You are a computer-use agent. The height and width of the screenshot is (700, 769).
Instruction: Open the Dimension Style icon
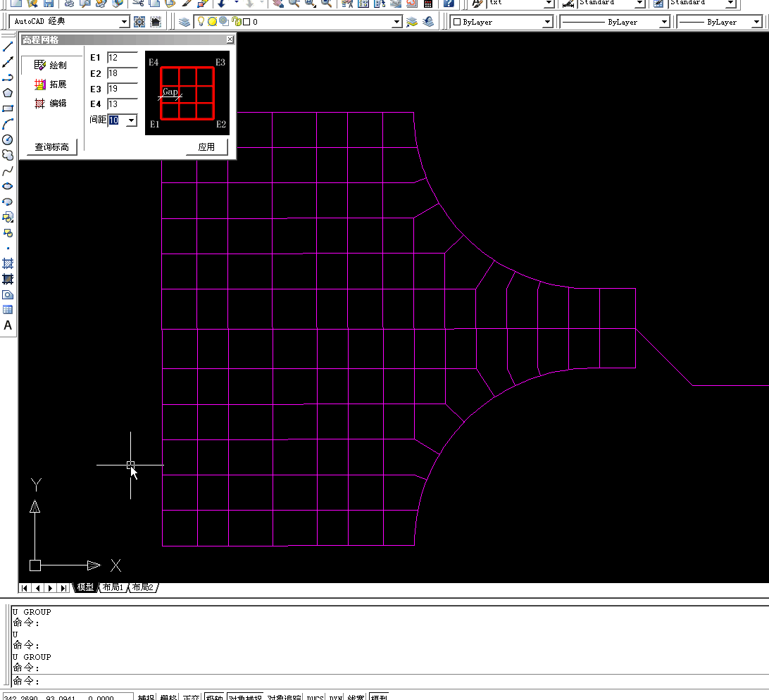(568, 3)
